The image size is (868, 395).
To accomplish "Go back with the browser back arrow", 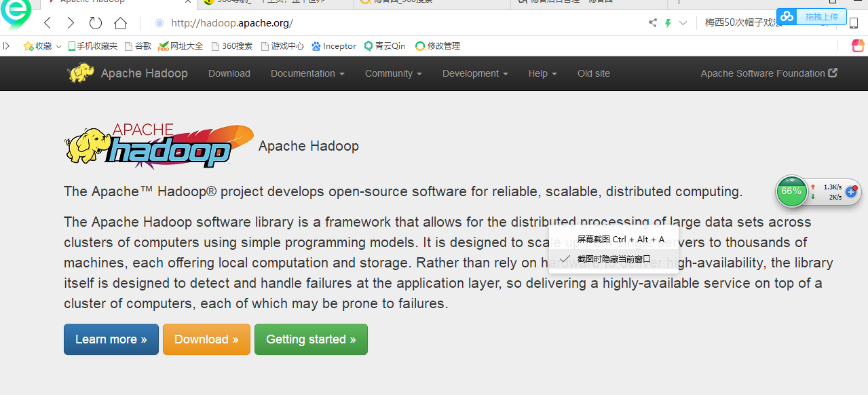I will coord(48,23).
